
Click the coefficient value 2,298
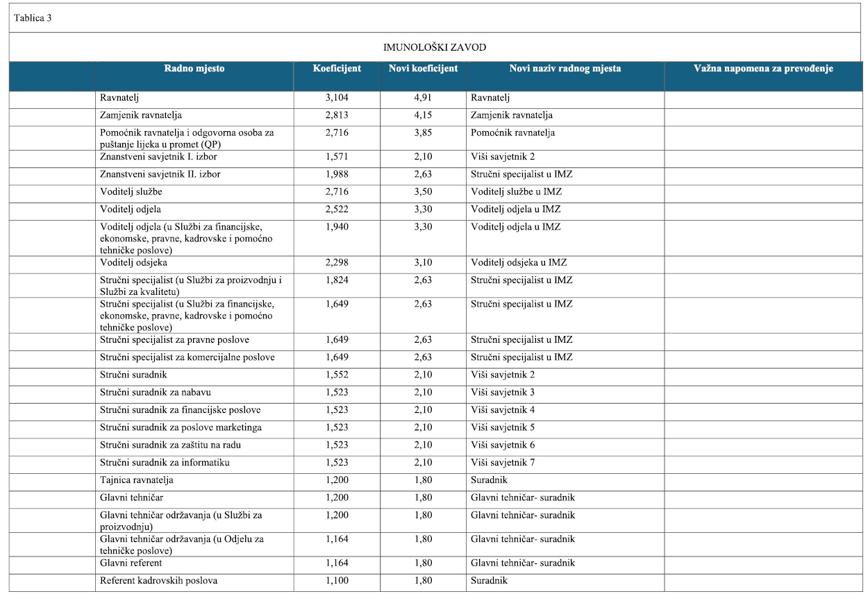pos(337,263)
